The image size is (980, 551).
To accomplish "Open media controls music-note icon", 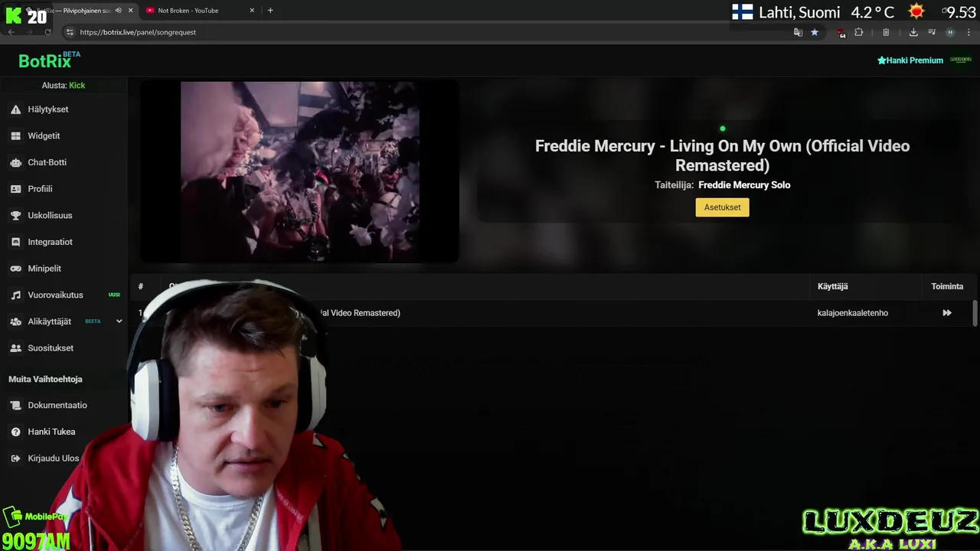I will tap(932, 32).
